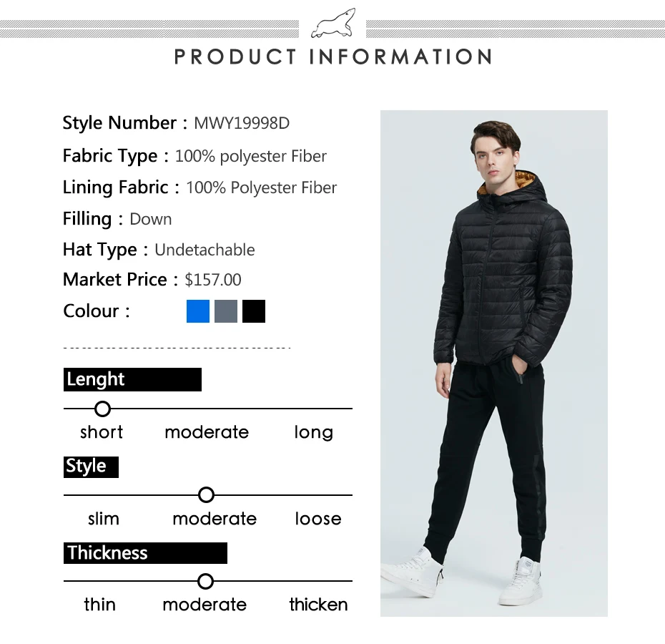
Task: Click the Thickness slider handle at moderate
Action: pyautogui.click(x=205, y=581)
